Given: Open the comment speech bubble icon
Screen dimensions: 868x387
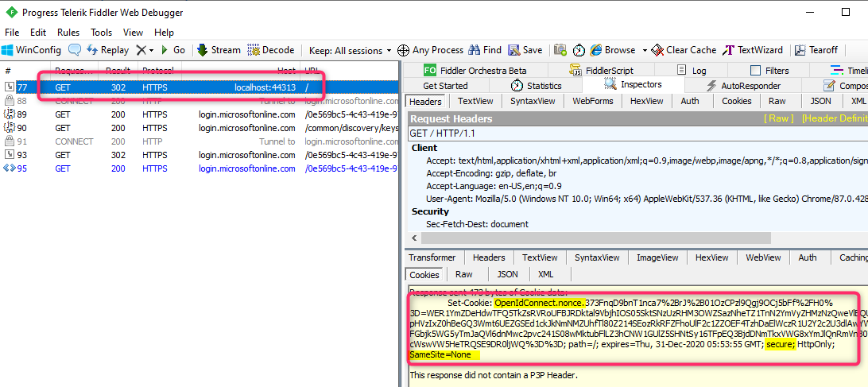Looking at the screenshot, I should click(x=75, y=50).
